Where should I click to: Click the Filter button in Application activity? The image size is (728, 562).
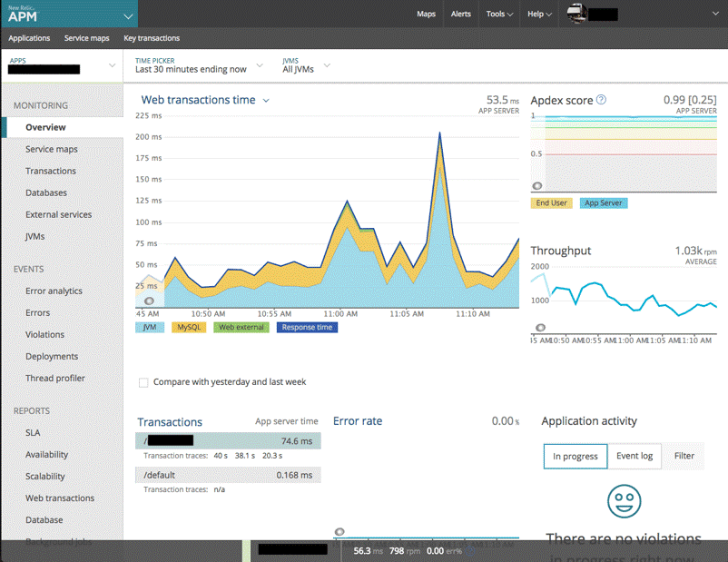(684, 456)
